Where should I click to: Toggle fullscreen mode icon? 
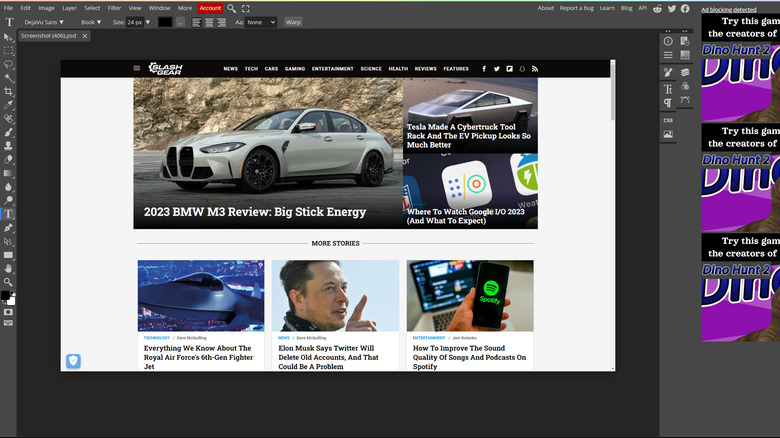point(246,8)
